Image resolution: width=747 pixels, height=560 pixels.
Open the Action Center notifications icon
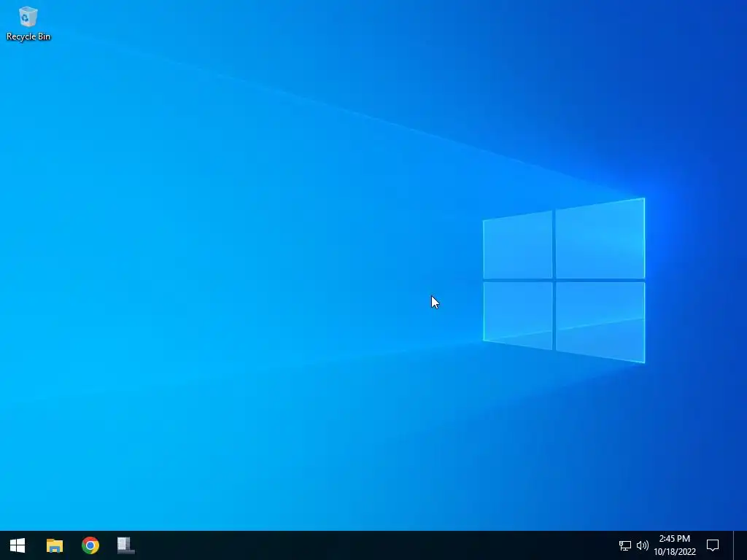(x=713, y=545)
